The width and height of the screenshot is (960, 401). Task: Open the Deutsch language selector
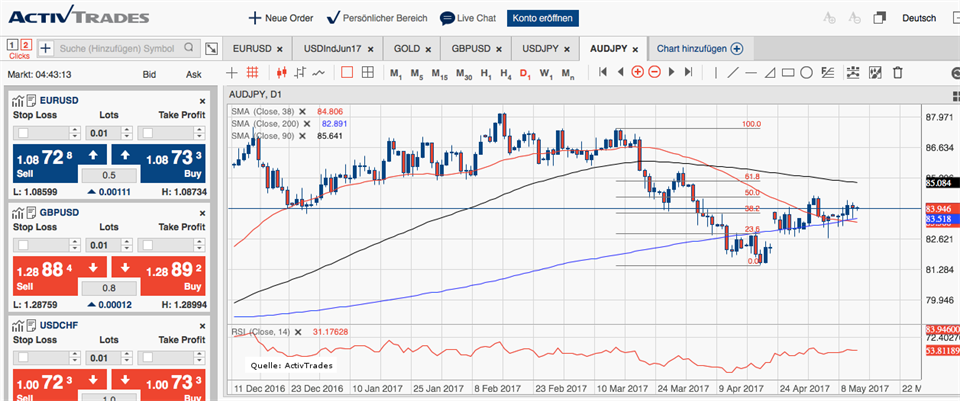(x=919, y=18)
